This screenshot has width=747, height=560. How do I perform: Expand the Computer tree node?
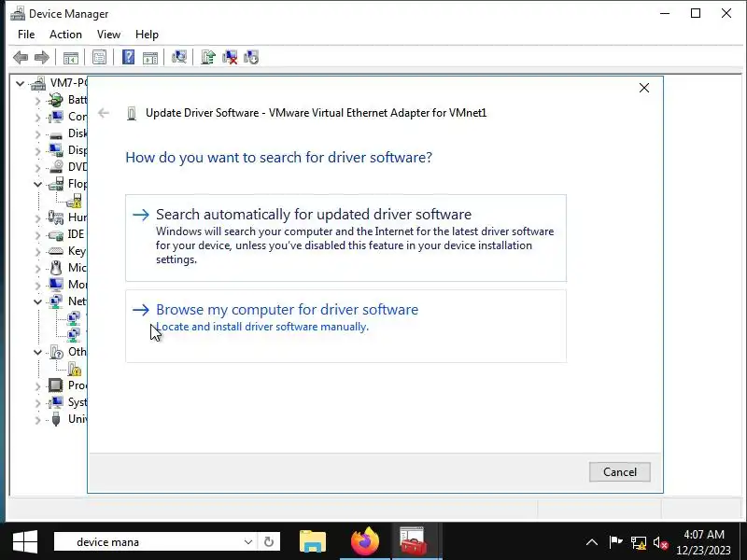(x=37, y=118)
